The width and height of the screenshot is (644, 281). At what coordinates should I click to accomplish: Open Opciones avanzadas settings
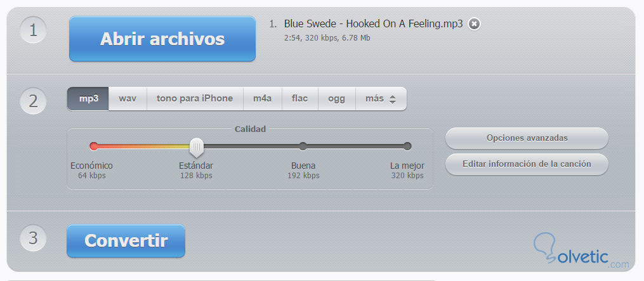coord(527,138)
